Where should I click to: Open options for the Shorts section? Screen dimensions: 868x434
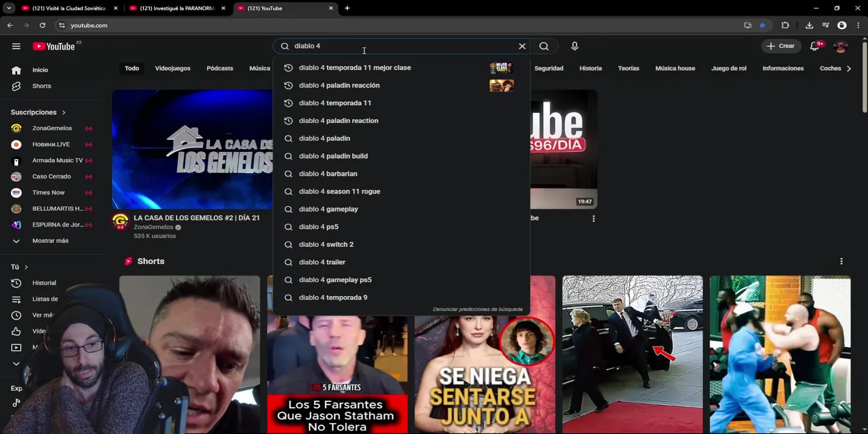[x=841, y=262]
